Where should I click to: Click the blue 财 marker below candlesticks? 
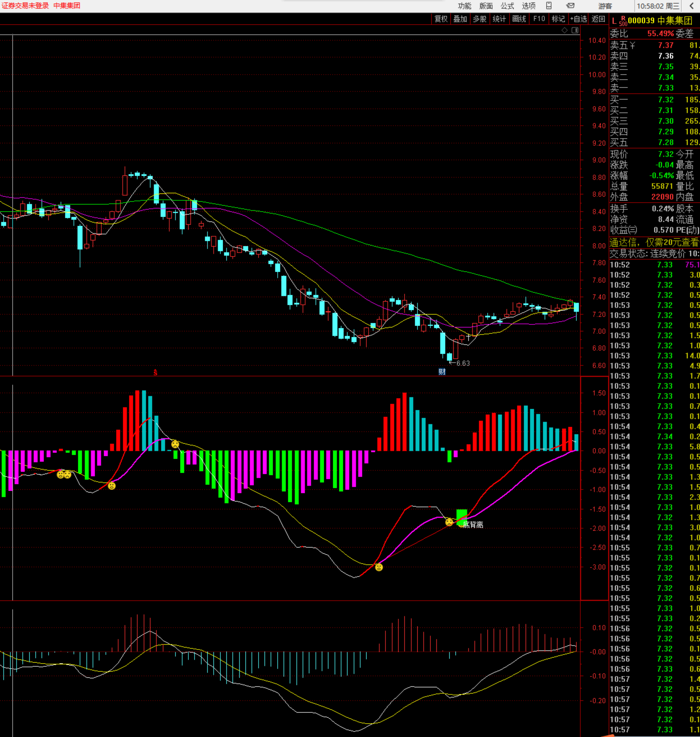click(442, 372)
